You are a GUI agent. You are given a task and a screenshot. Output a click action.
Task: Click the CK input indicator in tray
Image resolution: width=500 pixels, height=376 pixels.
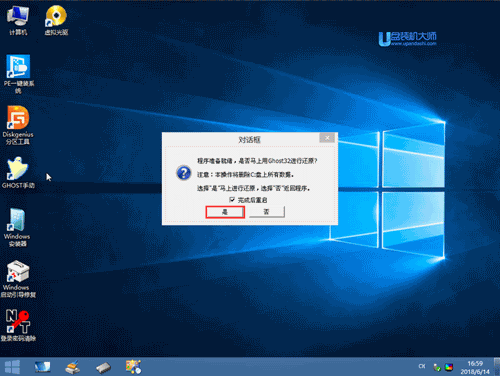(422, 366)
